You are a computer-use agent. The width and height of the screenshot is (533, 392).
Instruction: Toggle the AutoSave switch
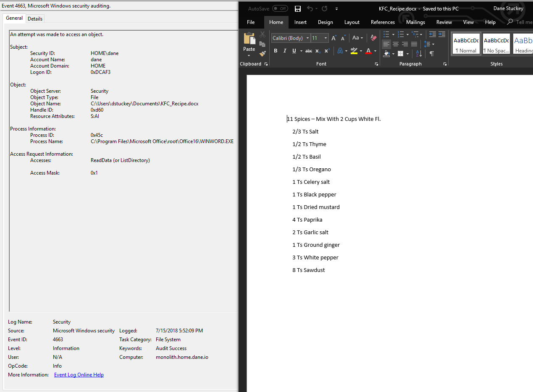pos(280,8)
